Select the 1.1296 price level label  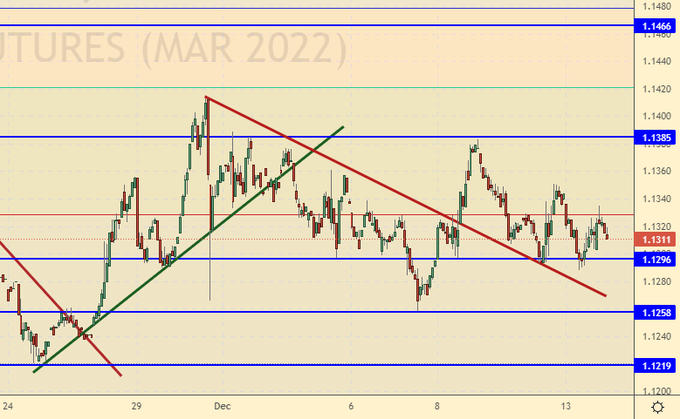coord(656,259)
